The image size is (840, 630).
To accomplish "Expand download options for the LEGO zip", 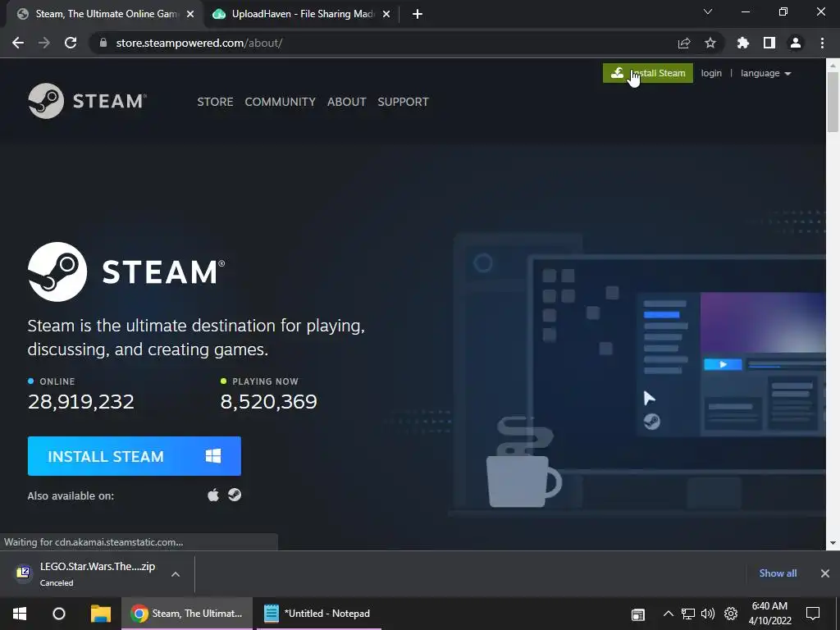I will (176, 573).
